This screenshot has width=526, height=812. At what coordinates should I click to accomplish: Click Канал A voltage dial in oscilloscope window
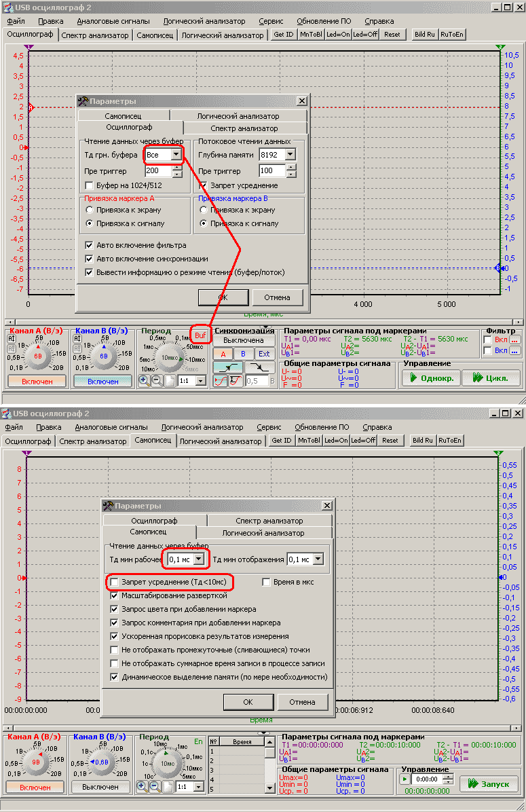(38, 356)
